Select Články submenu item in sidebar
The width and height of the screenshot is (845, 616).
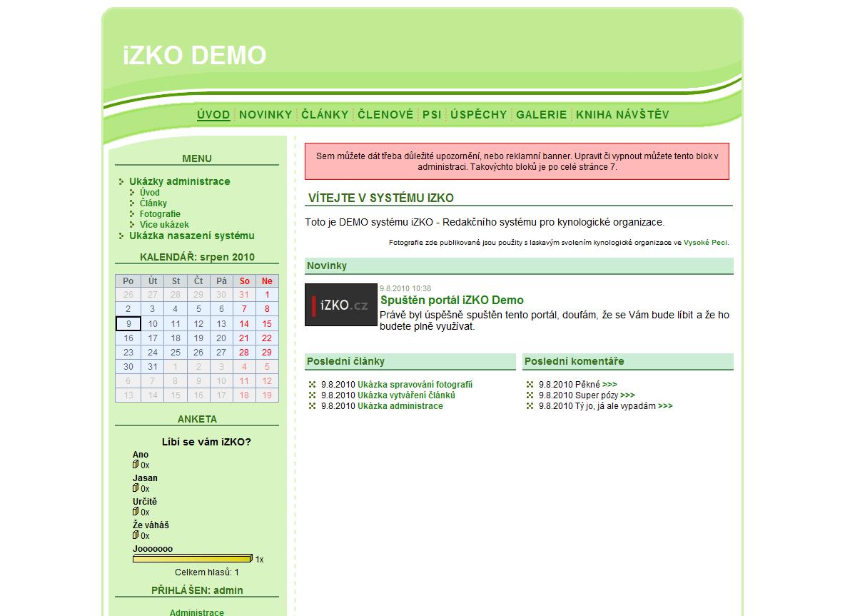(153, 203)
